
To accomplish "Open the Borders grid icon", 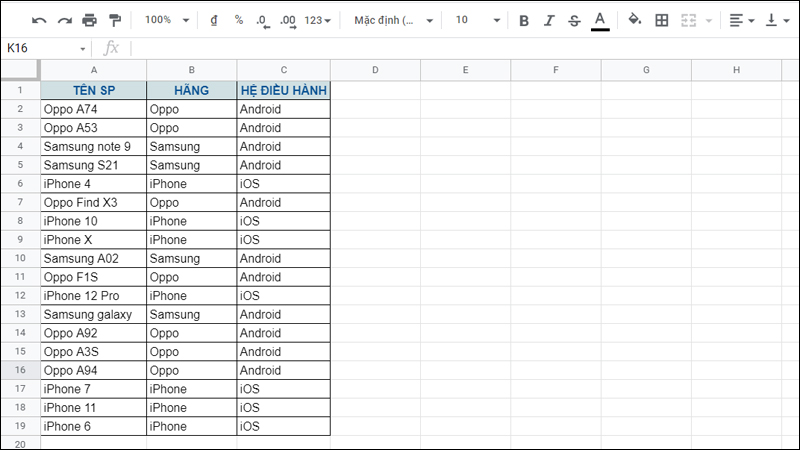I will click(662, 20).
